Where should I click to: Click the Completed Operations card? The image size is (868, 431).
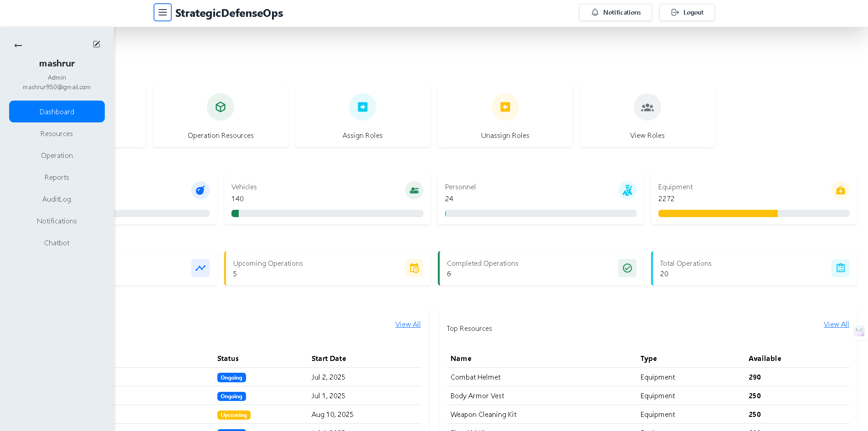click(541, 268)
